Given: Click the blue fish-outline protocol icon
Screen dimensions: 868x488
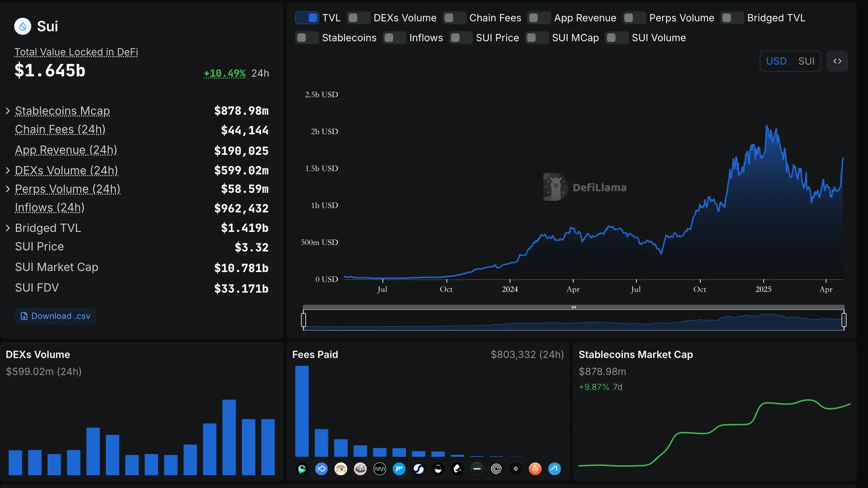Looking at the screenshot, I should pos(321,469).
